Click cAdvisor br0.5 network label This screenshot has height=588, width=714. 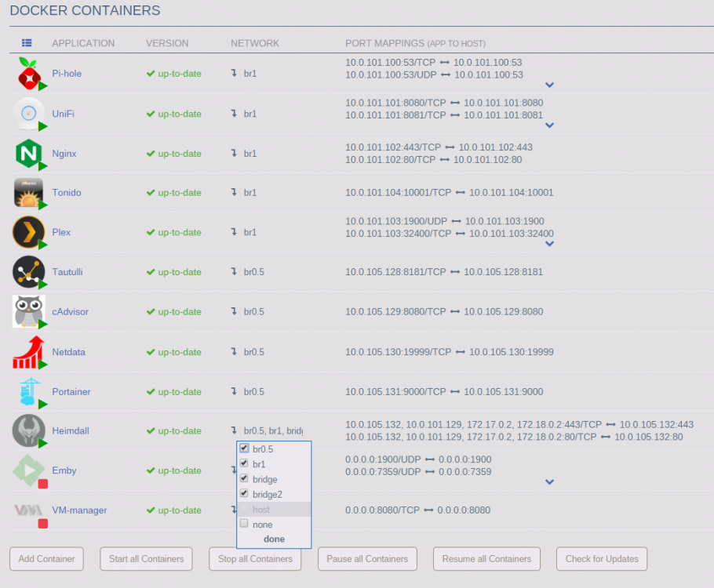click(x=254, y=312)
